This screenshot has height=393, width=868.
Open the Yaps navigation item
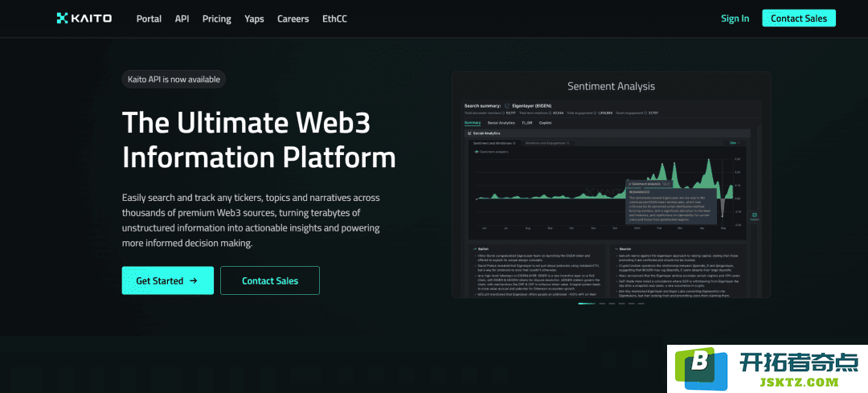pyautogui.click(x=254, y=18)
